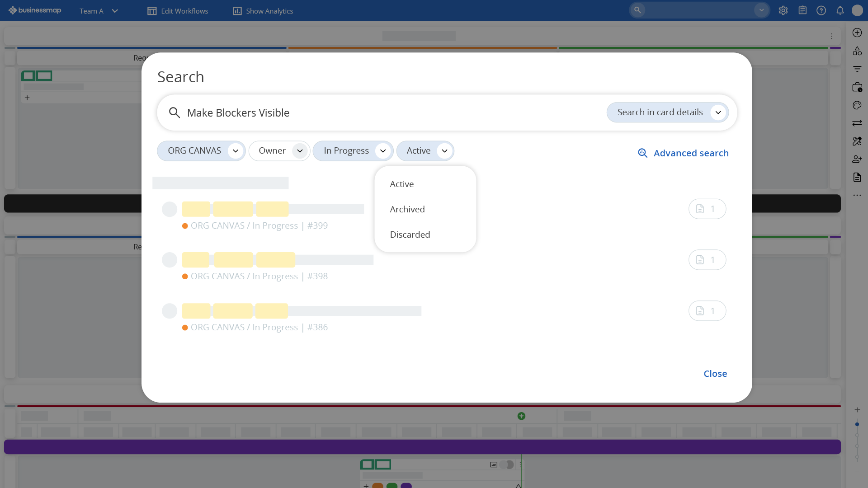Choose Archived from the status menu

click(x=407, y=209)
